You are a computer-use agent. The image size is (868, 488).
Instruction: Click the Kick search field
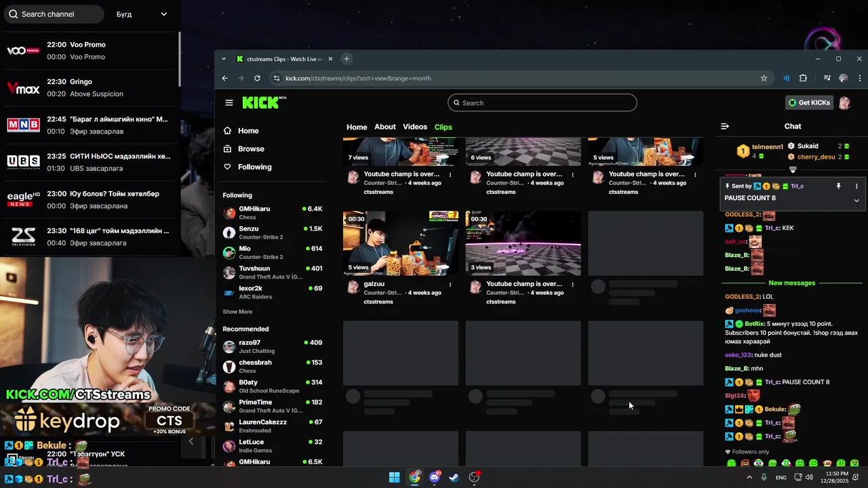click(x=542, y=103)
